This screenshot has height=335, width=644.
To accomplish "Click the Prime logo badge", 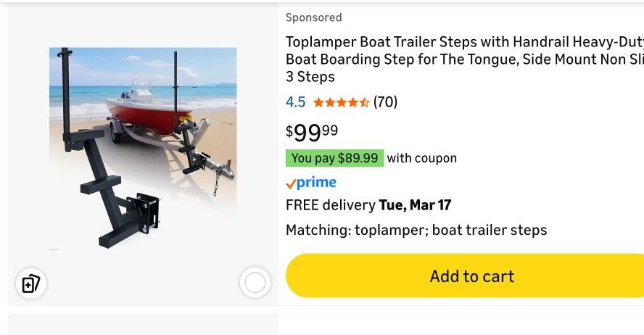I will (311, 183).
